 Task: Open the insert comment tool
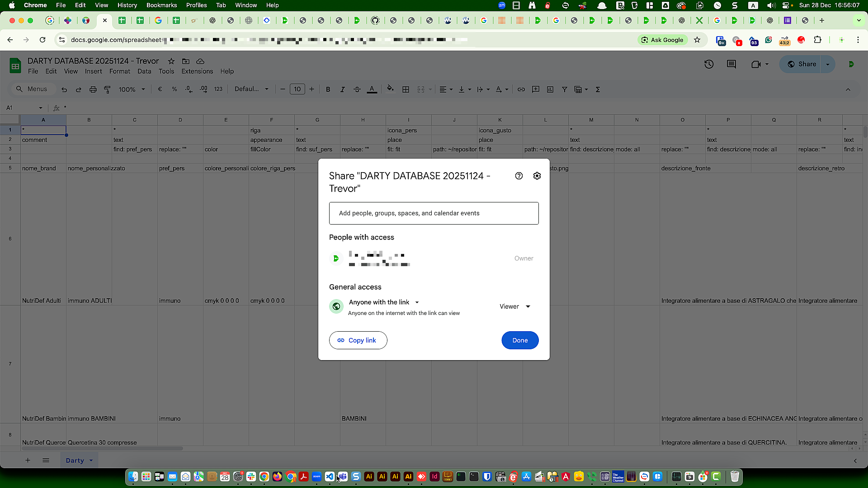click(536, 89)
